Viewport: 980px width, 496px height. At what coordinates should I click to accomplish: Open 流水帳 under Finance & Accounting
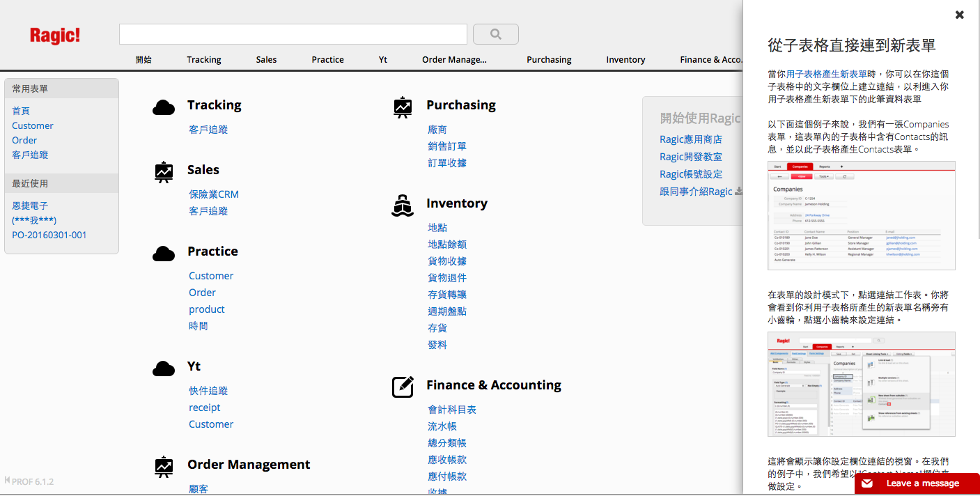pyautogui.click(x=442, y=426)
